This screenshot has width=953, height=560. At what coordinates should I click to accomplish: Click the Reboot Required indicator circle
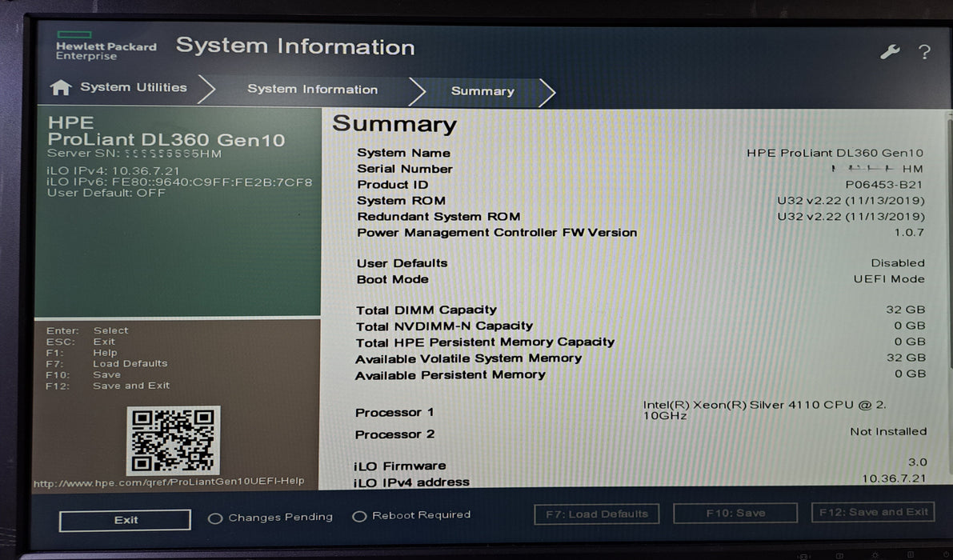pyautogui.click(x=359, y=516)
